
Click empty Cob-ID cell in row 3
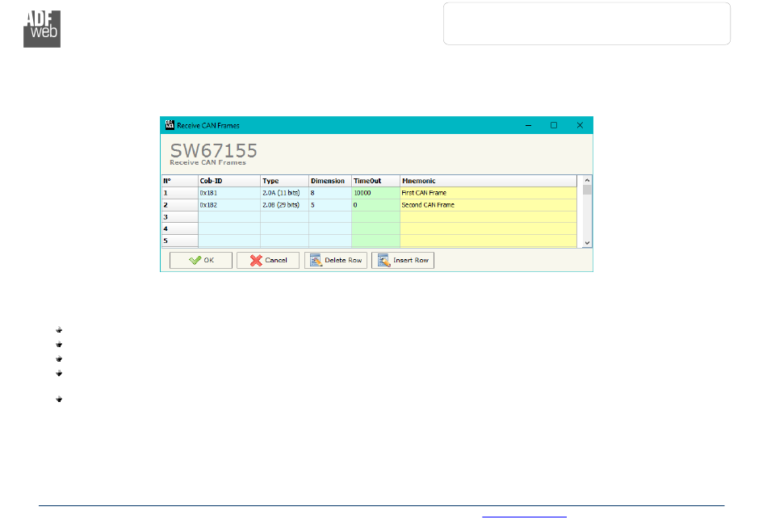click(x=229, y=217)
